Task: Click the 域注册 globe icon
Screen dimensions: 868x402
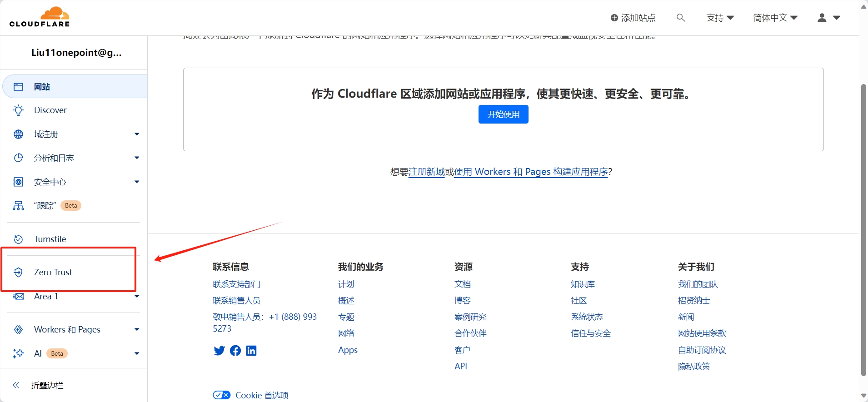Action: click(18, 134)
